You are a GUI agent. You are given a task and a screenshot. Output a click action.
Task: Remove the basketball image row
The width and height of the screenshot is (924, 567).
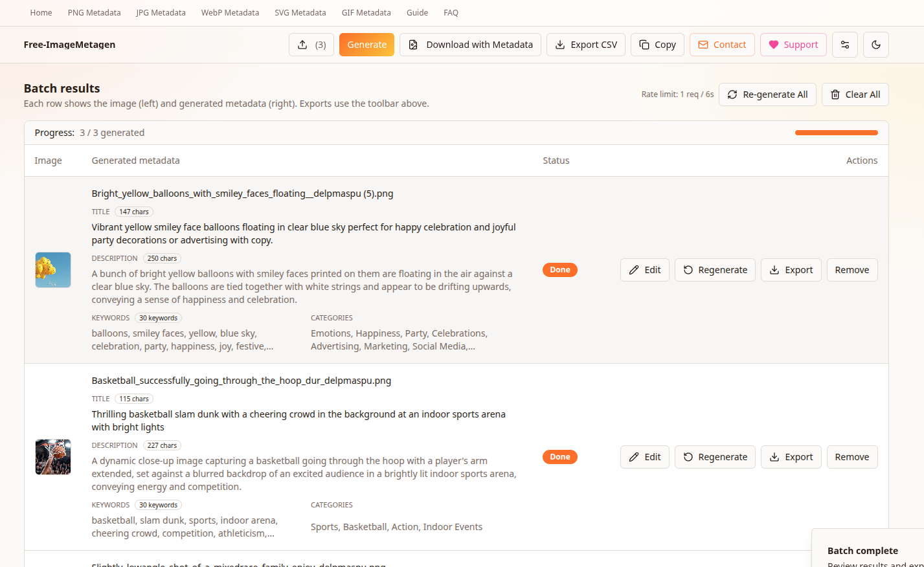pos(852,457)
